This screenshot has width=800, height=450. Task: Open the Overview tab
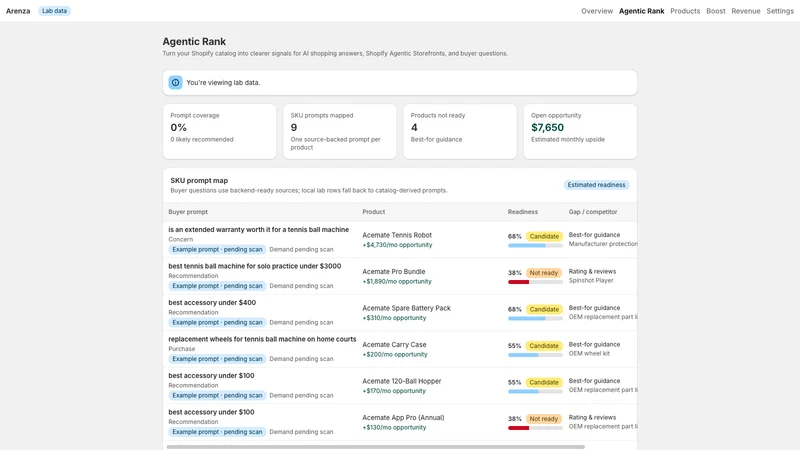[596, 11]
